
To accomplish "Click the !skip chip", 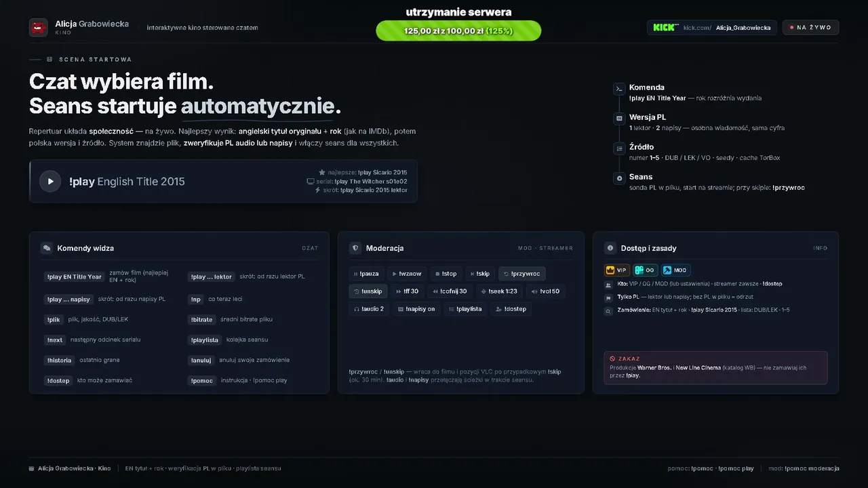I will (x=479, y=274).
